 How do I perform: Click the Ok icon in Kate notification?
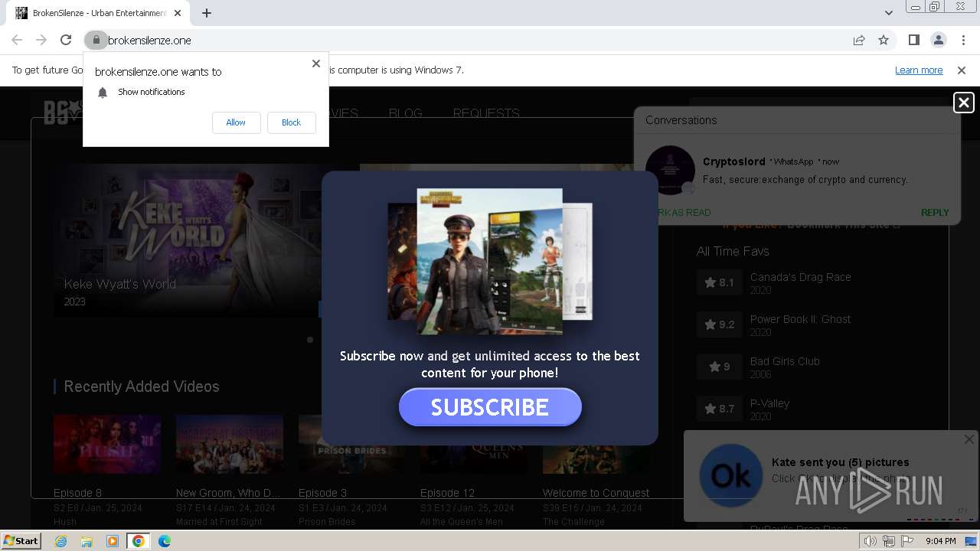coord(730,475)
